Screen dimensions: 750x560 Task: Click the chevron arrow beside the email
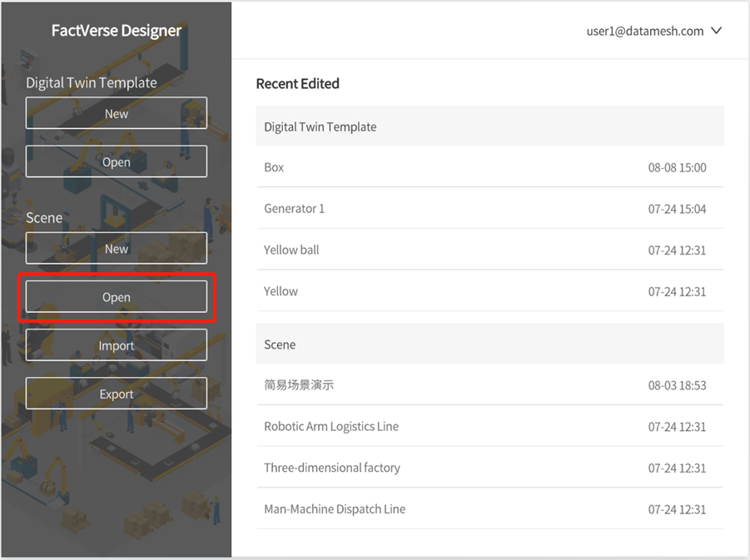(716, 31)
